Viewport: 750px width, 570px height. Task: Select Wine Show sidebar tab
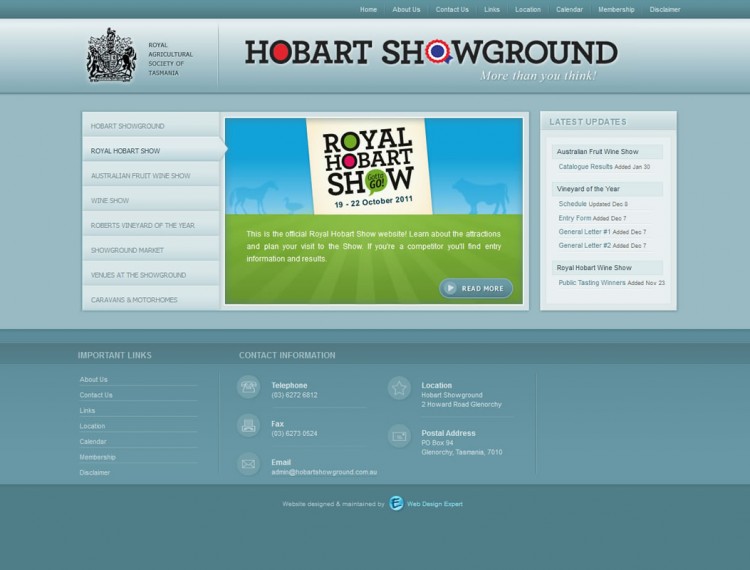click(151, 200)
